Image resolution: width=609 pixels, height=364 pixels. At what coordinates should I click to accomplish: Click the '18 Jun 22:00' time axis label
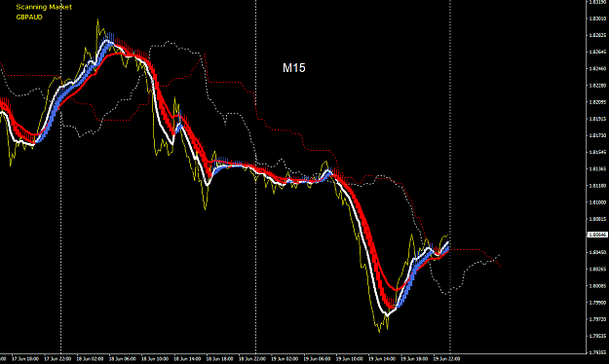(x=252, y=359)
